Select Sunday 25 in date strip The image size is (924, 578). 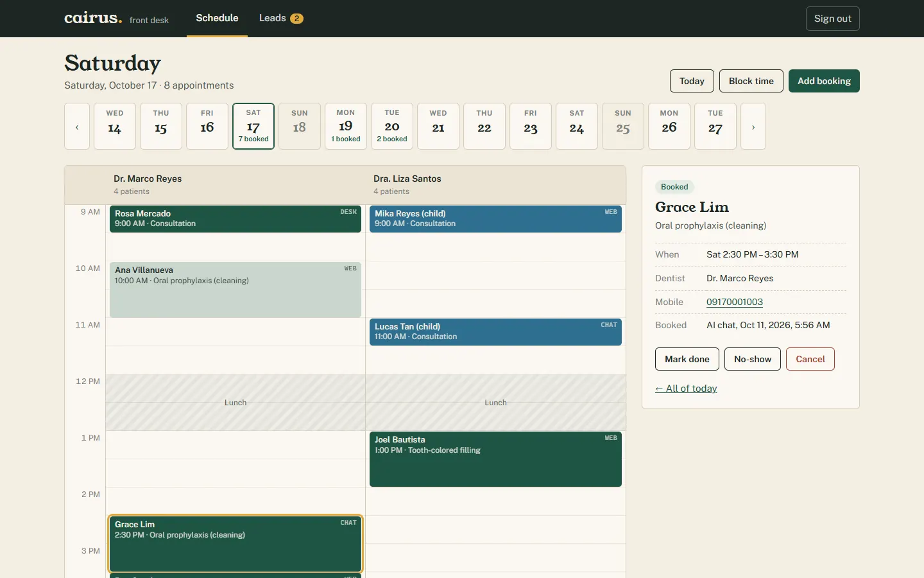click(623, 127)
